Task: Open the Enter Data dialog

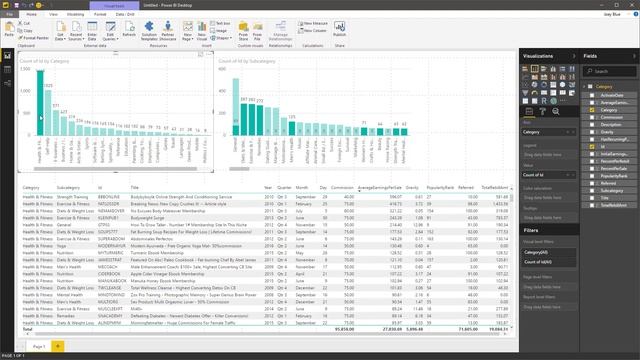Action: (92, 31)
